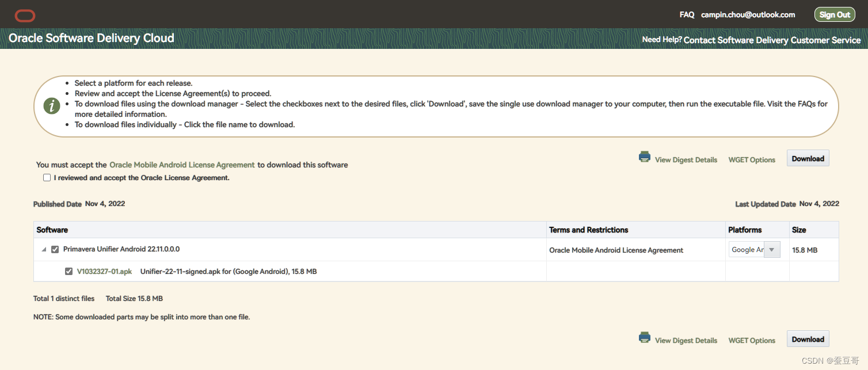Uncheck the Primavera Unifier Android 22.11.0.0.0 row
Image resolution: width=868 pixels, height=370 pixels.
tap(55, 249)
